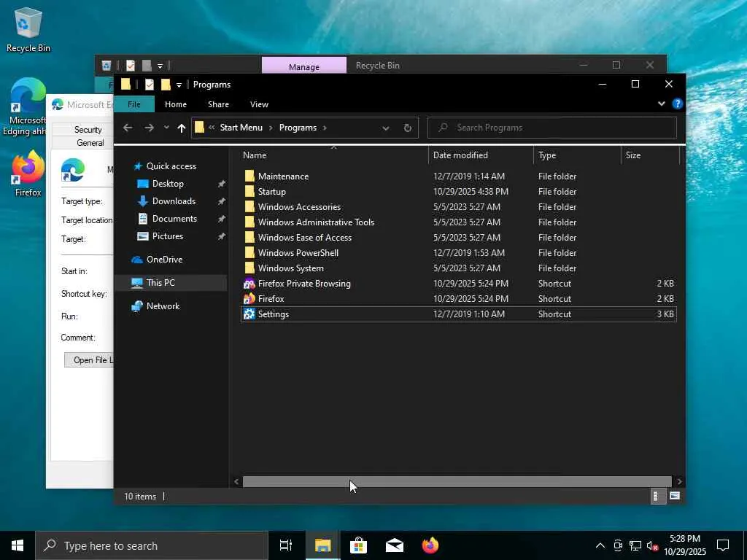Click the Windows Accessories folder icon
Viewport: 747px width, 560px height.
coord(249,206)
